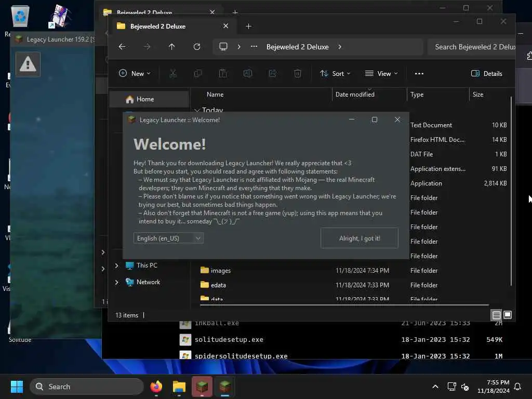Screen dimensions: 532x399
Task: Expand the chevron after Bejeweled 2 Deluxe breadcrumb
Action: [x=340, y=47]
